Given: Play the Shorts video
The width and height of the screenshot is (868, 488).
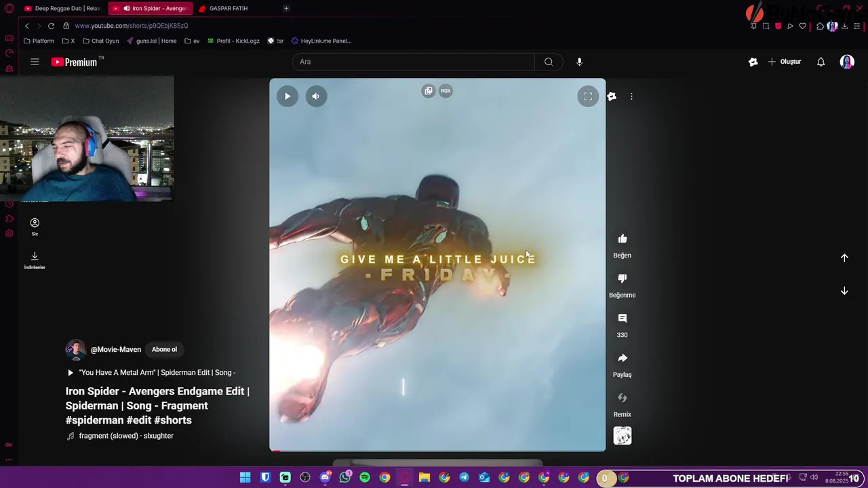Looking at the screenshot, I should coord(288,96).
